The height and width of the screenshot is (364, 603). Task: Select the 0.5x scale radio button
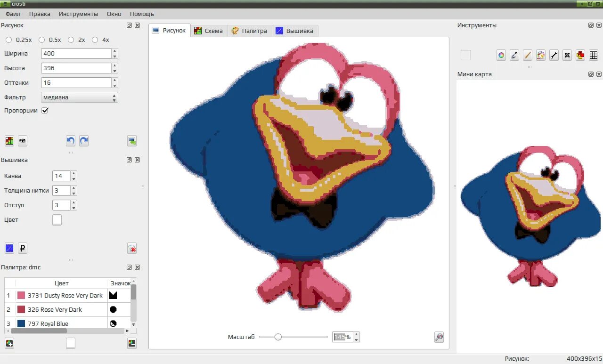tap(41, 40)
